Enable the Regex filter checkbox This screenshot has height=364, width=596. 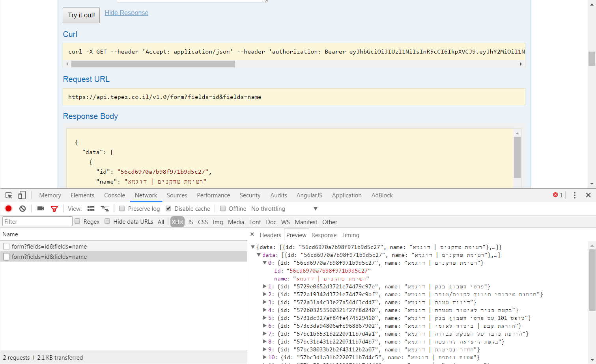77,221
